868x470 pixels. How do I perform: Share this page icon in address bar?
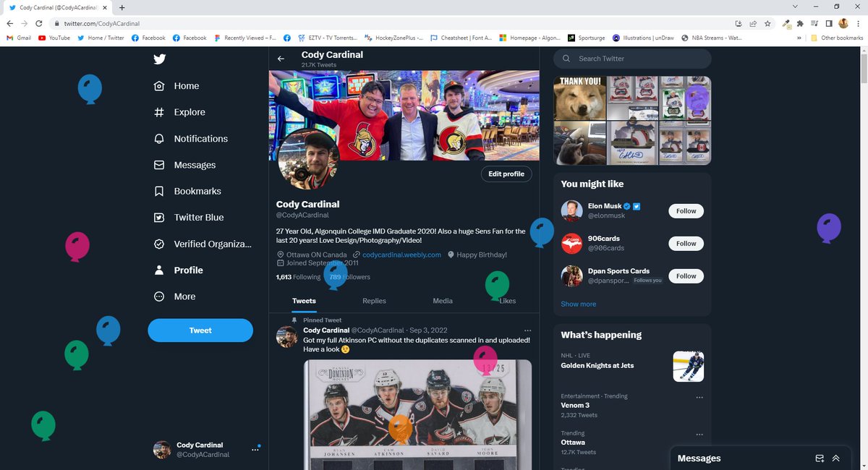tap(752, 24)
